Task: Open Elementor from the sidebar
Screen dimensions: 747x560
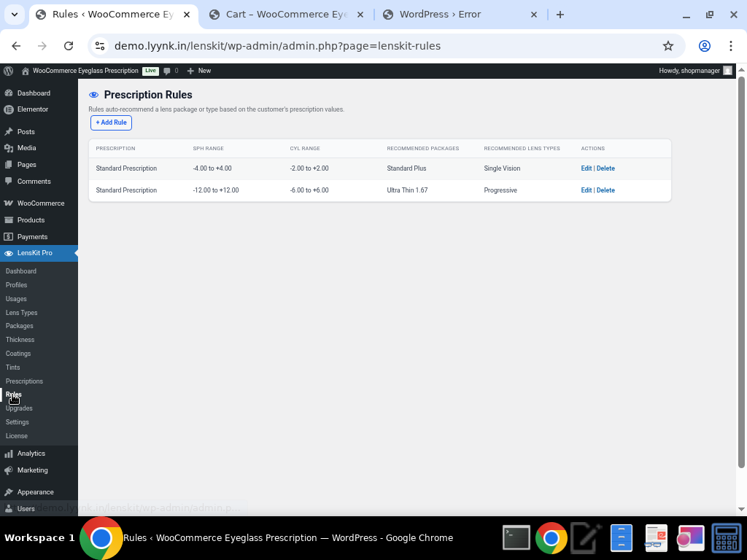Action: coord(32,109)
